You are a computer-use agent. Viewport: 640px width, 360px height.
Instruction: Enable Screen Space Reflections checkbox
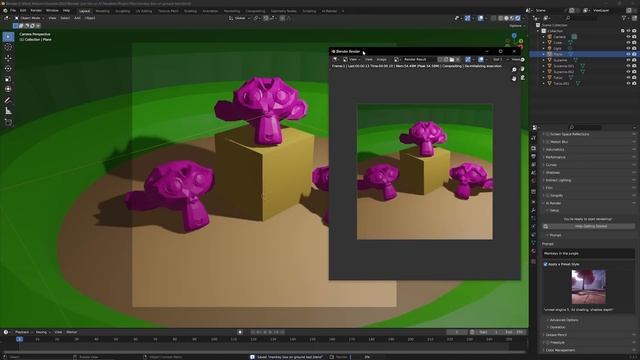pos(548,134)
